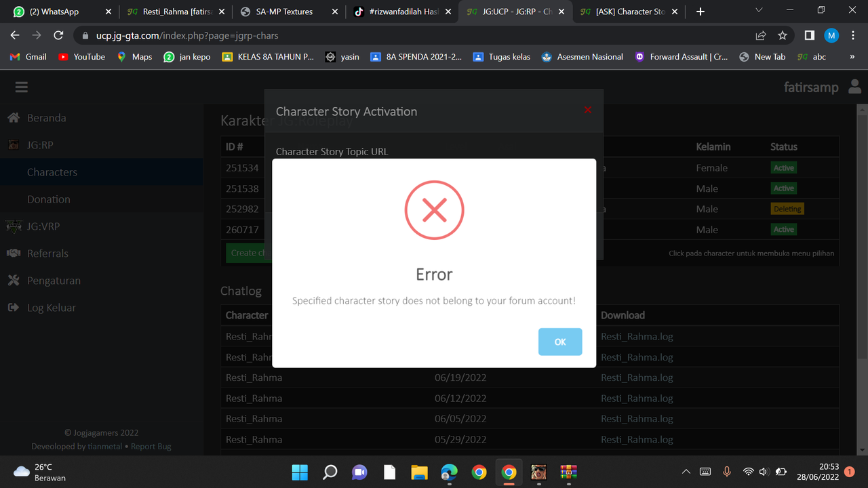Click the Referrals handshake icon
Image resolution: width=868 pixels, height=488 pixels.
pyautogui.click(x=14, y=253)
